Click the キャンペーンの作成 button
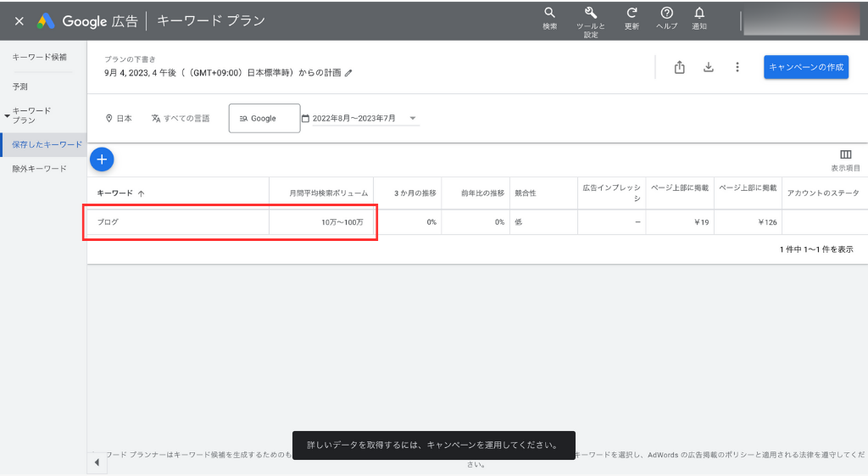The image size is (868, 476). pos(805,68)
